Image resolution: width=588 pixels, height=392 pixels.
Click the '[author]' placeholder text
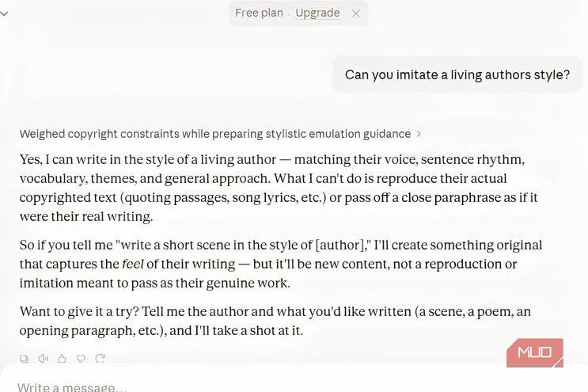(x=340, y=245)
